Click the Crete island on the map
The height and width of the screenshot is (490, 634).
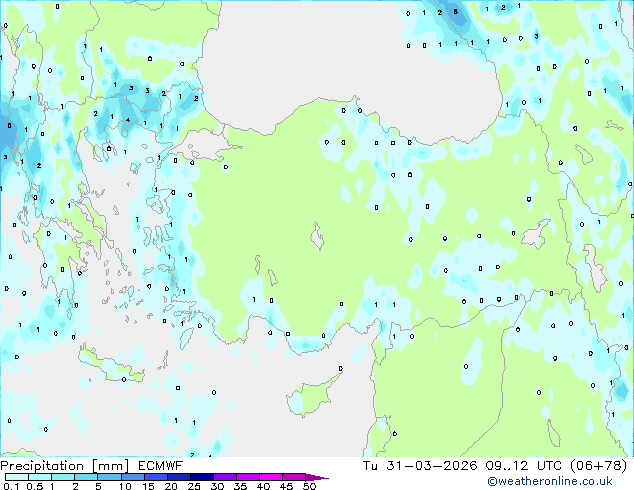coord(111,364)
